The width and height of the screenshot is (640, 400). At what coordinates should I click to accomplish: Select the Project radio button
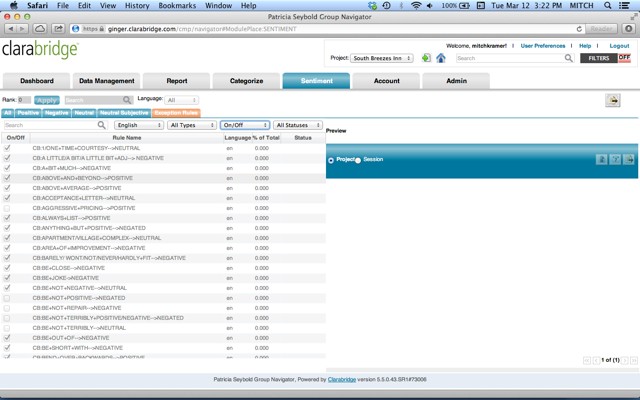coord(331,160)
